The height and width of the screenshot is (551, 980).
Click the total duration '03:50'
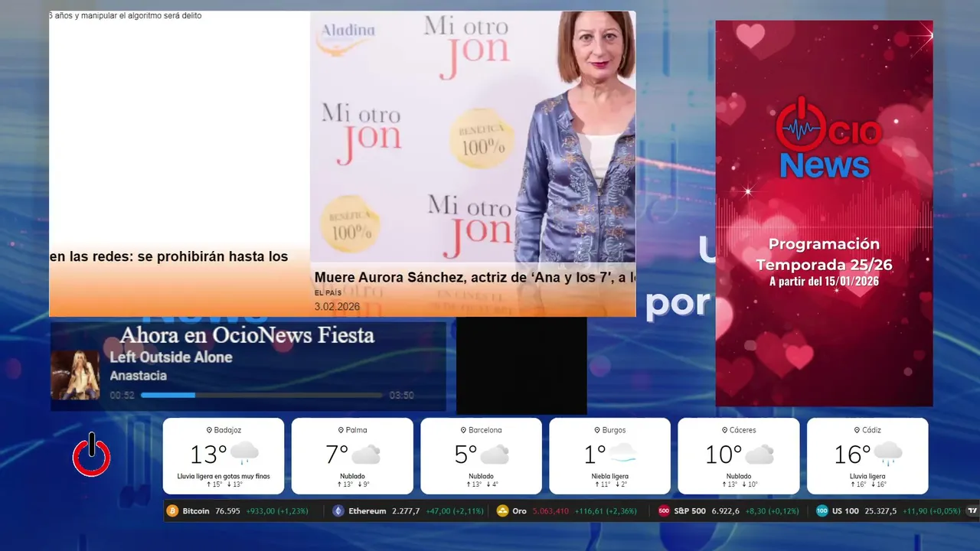(x=401, y=396)
